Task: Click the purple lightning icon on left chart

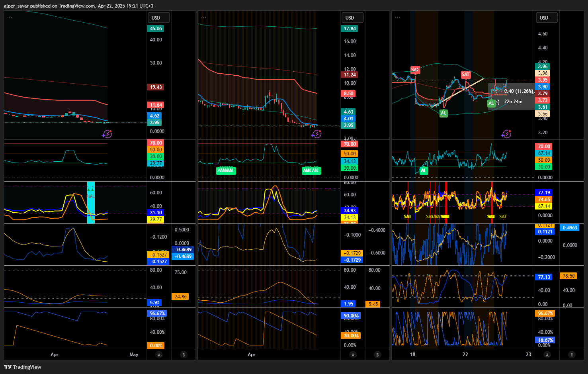Action: 107,134
